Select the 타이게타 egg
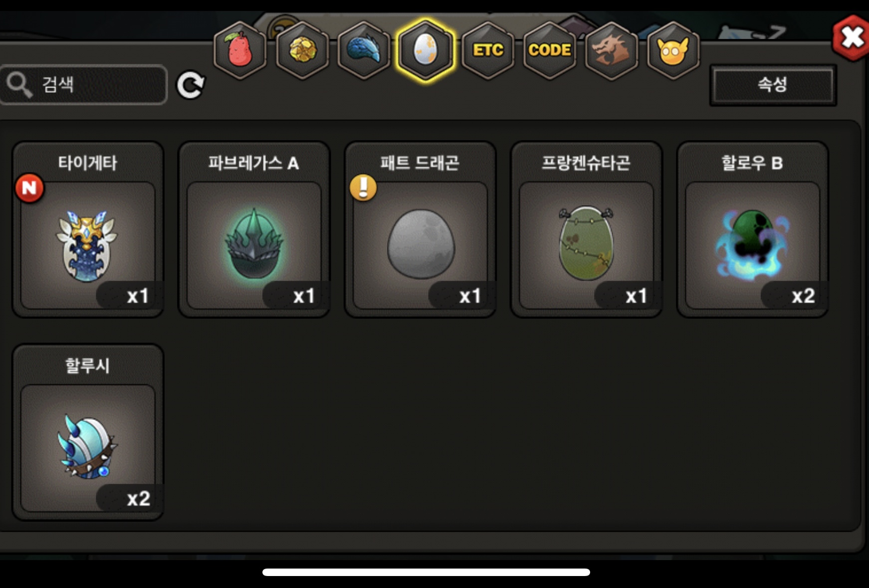869x588 pixels. pos(88,229)
